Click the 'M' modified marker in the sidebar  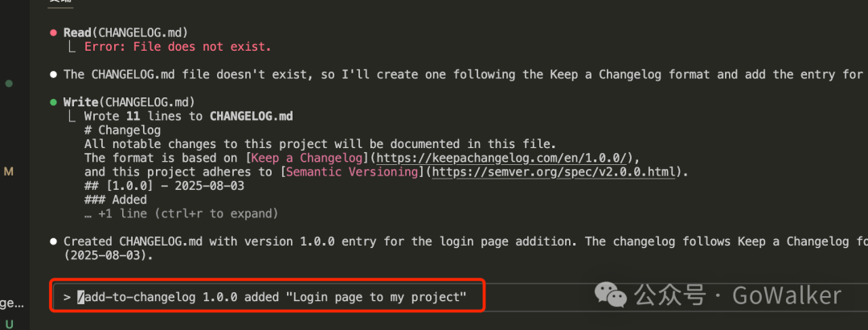tap(8, 172)
